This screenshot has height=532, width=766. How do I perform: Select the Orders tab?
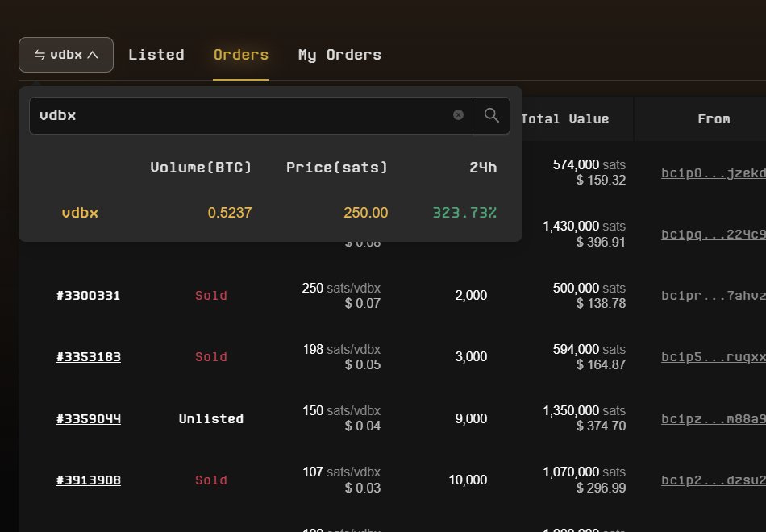(240, 55)
